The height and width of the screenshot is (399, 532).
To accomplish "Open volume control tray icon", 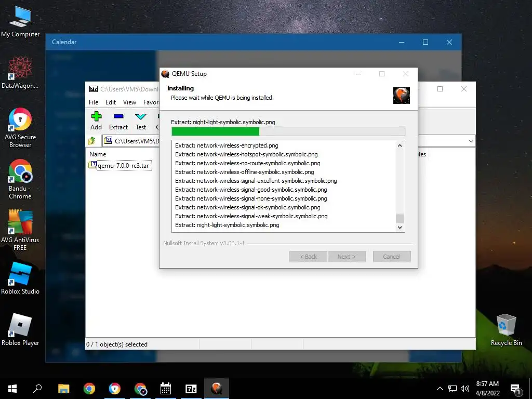I will pos(465,389).
